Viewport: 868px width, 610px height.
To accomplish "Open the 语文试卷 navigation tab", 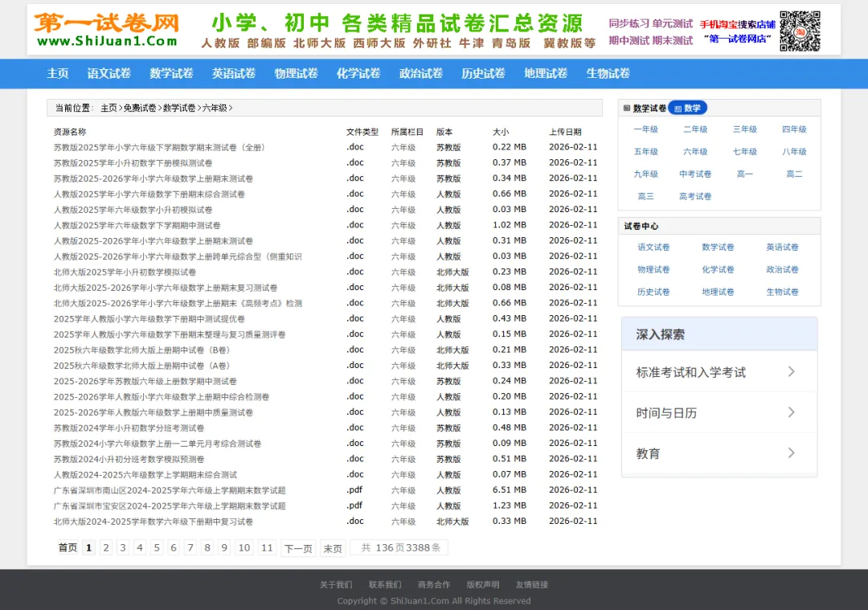I will (x=109, y=74).
